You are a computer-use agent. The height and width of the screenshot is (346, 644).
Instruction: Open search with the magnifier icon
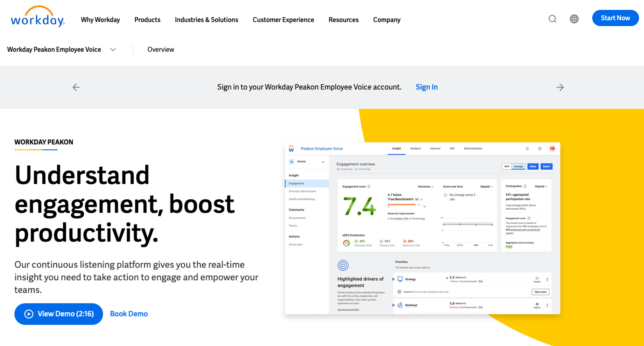click(x=552, y=19)
